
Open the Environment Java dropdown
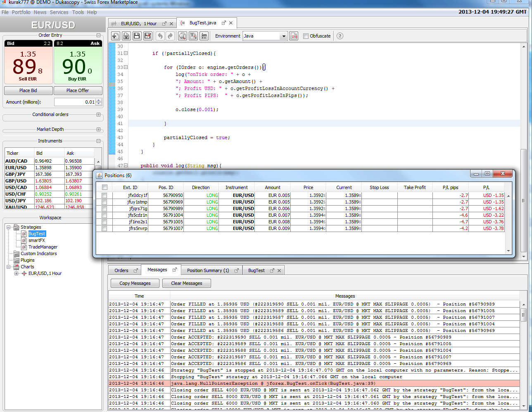coord(283,36)
